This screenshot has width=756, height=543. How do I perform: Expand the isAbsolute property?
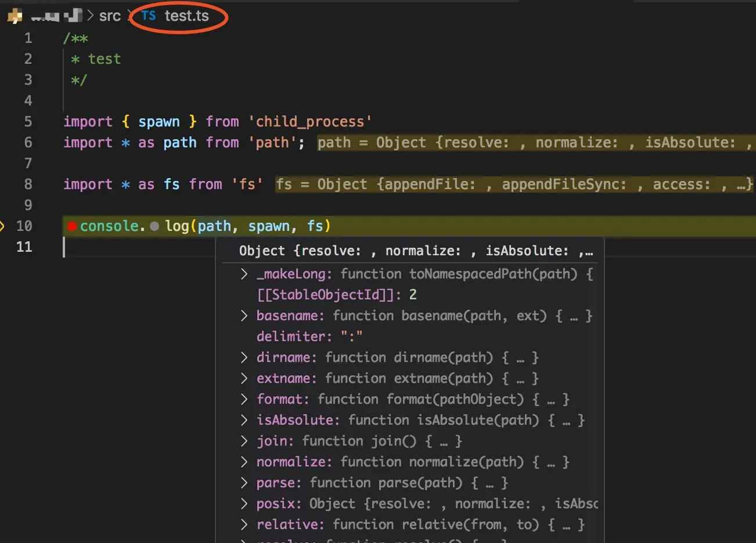[x=243, y=420]
